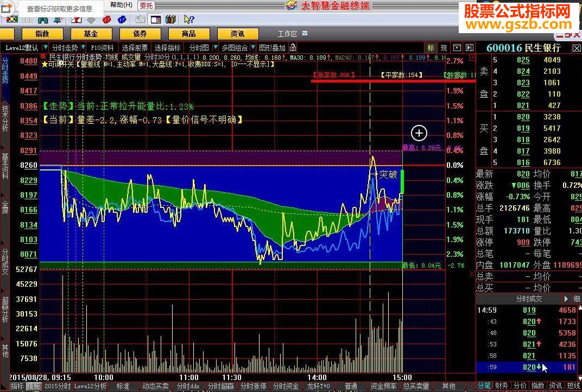This screenshot has width=582, height=392.
Task: Click the highlighted :59 row showing 181
Action: [x=527, y=367]
